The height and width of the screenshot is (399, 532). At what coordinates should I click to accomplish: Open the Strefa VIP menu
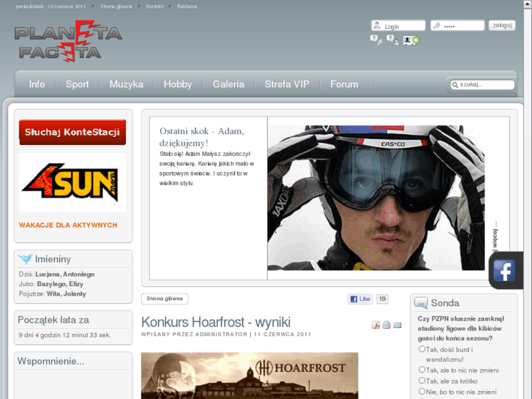tap(287, 84)
